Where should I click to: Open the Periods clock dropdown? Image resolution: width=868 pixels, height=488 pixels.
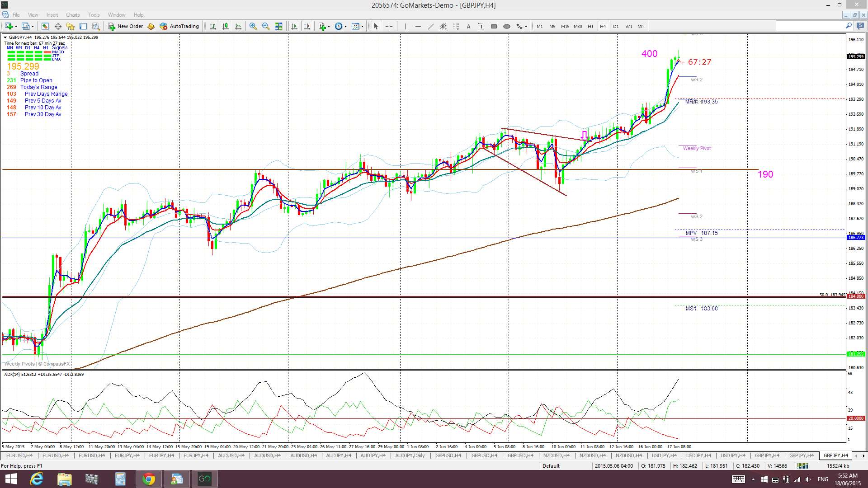tap(341, 26)
